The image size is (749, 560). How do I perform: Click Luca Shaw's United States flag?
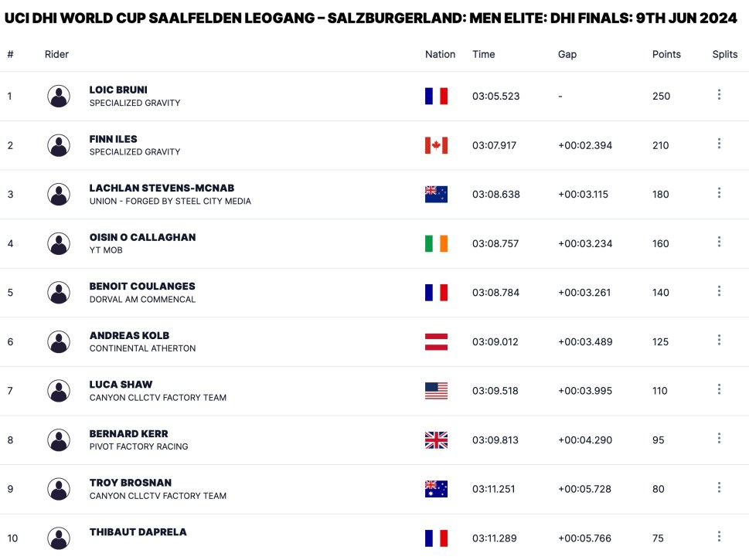pos(436,391)
